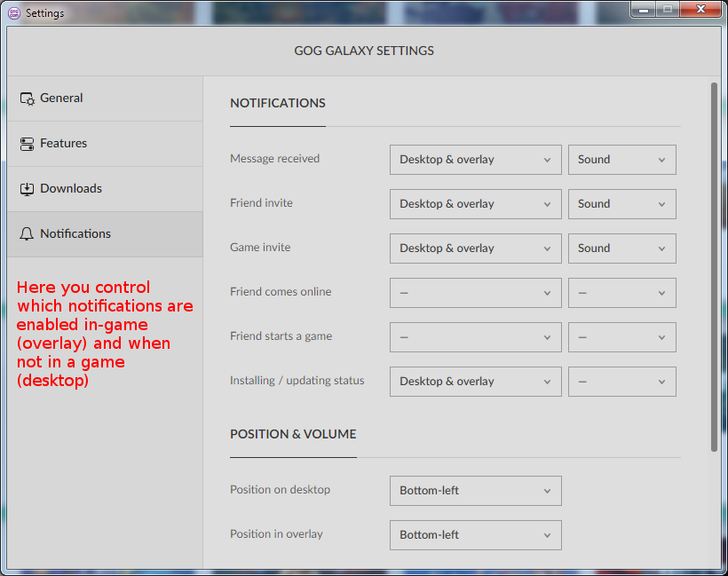Expand Friend invite display dropdown

point(476,204)
